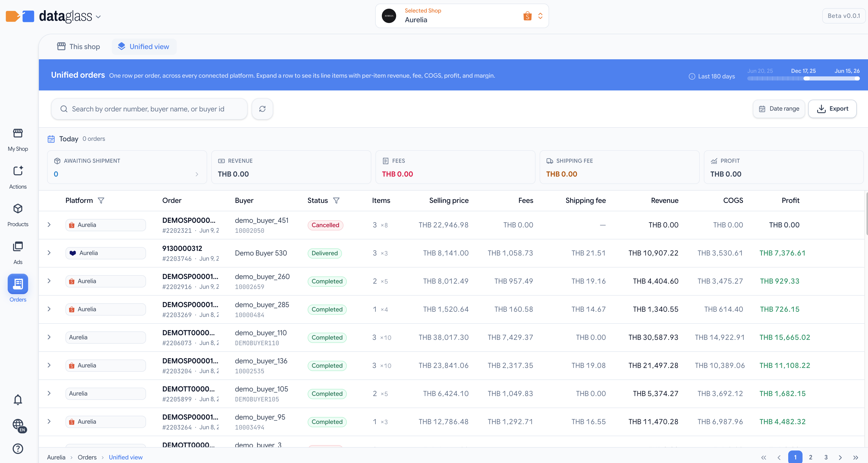Open the Actions sidebar section

[18, 177]
